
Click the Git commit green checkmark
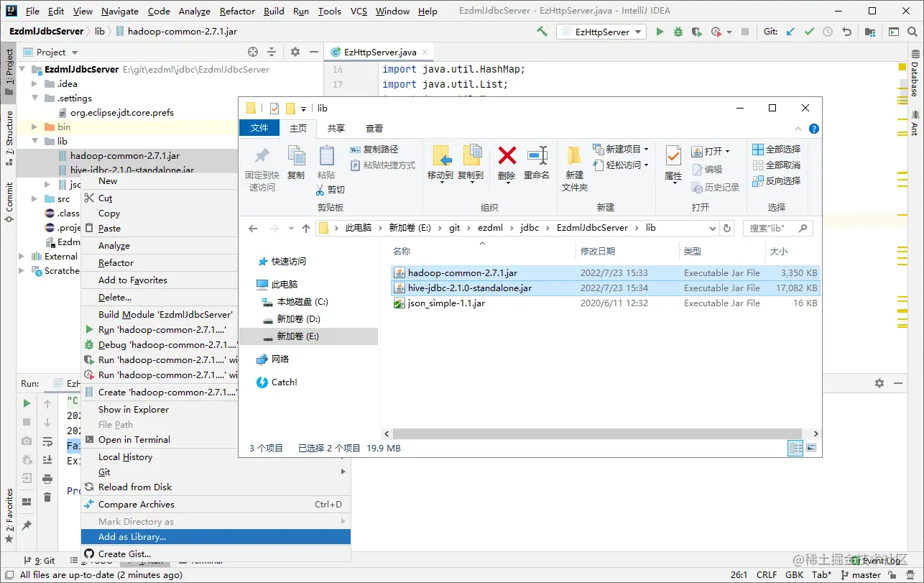[x=810, y=32]
